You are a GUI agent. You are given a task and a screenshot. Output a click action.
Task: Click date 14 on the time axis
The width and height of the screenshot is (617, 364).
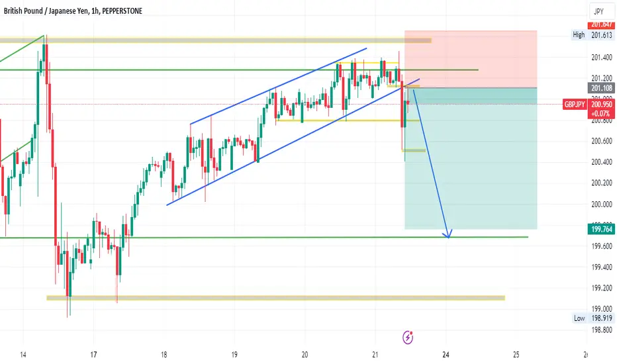pos(23,355)
